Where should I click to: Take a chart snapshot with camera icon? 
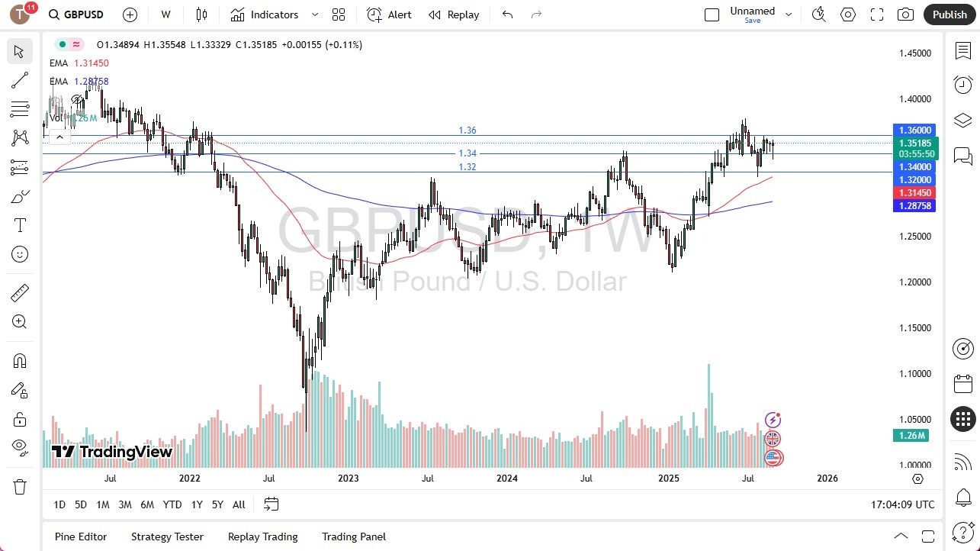[x=905, y=14]
